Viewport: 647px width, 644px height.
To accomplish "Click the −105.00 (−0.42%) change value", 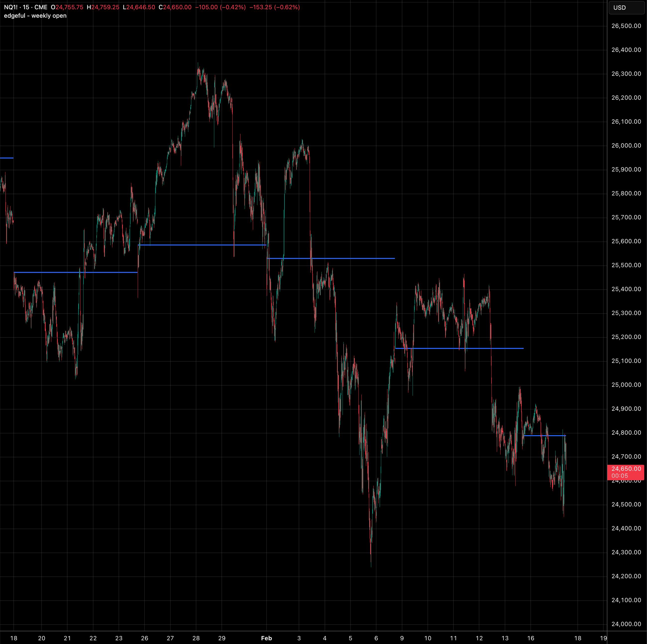I will (220, 7).
